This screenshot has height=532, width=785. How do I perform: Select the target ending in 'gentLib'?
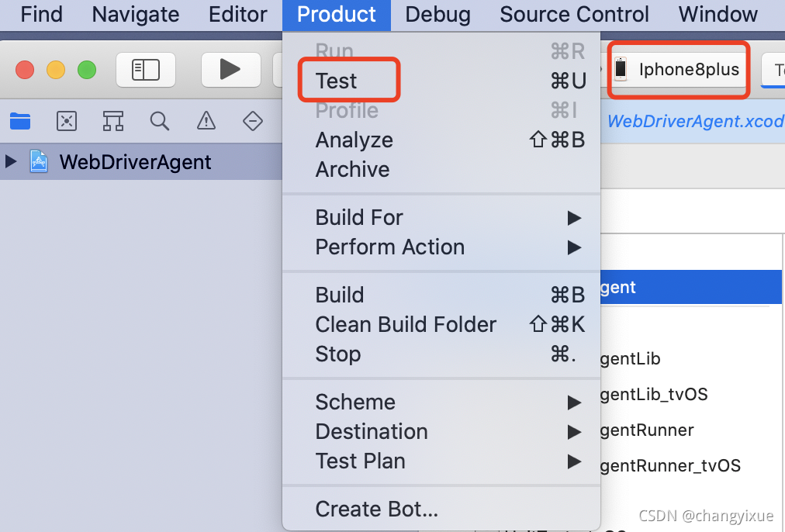pos(631,358)
